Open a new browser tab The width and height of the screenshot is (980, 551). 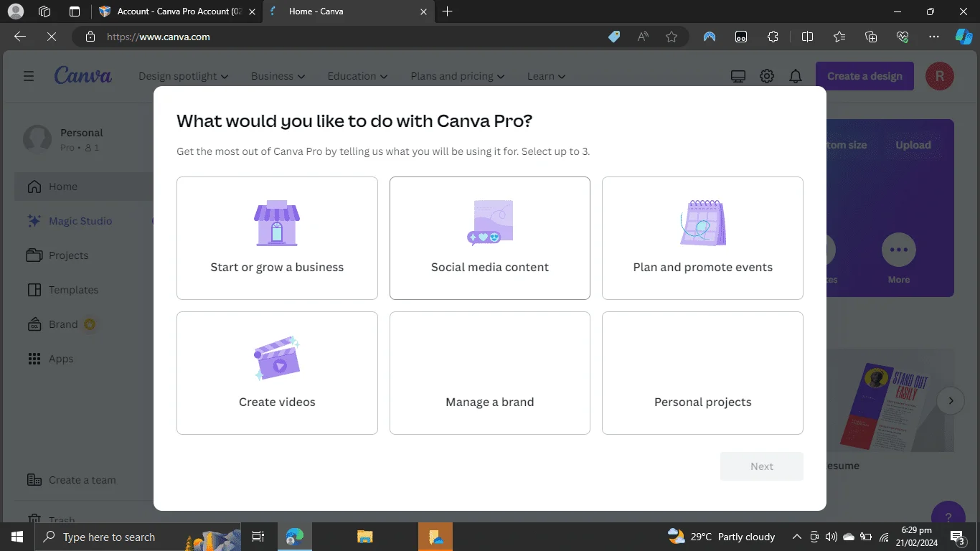[448, 11]
